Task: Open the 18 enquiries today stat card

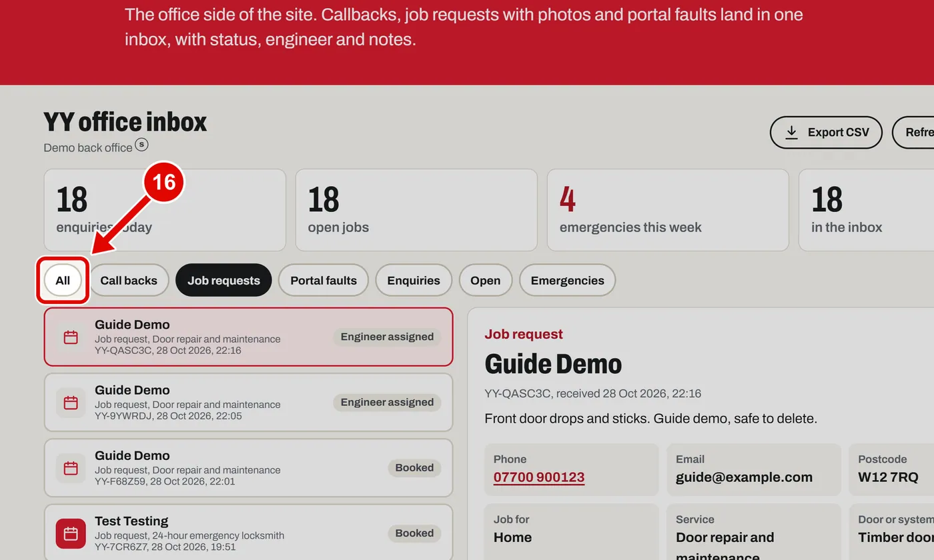Action: [x=165, y=210]
